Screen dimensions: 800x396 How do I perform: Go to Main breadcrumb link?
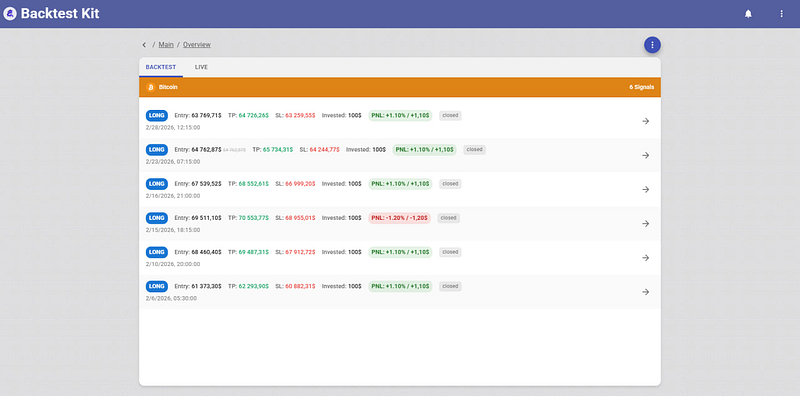(x=166, y=45)
